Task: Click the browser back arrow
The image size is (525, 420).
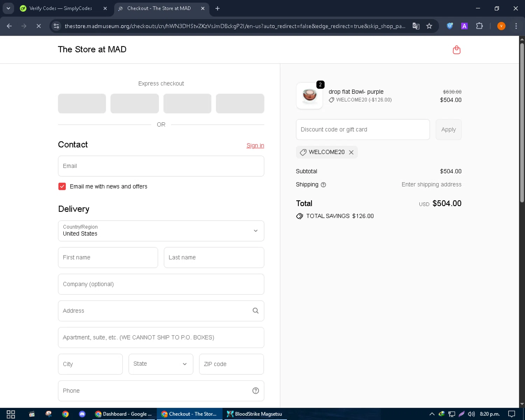Action: (x=9, y=26)
